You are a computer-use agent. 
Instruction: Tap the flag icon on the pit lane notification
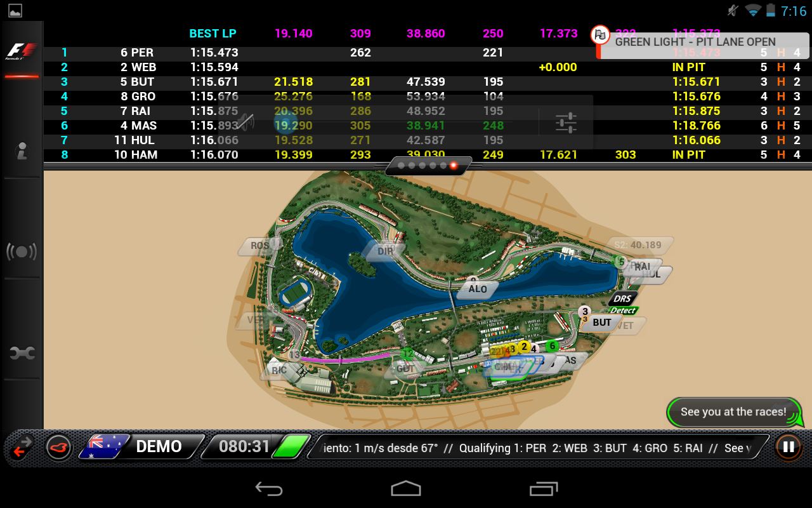(x=600, y=35)
